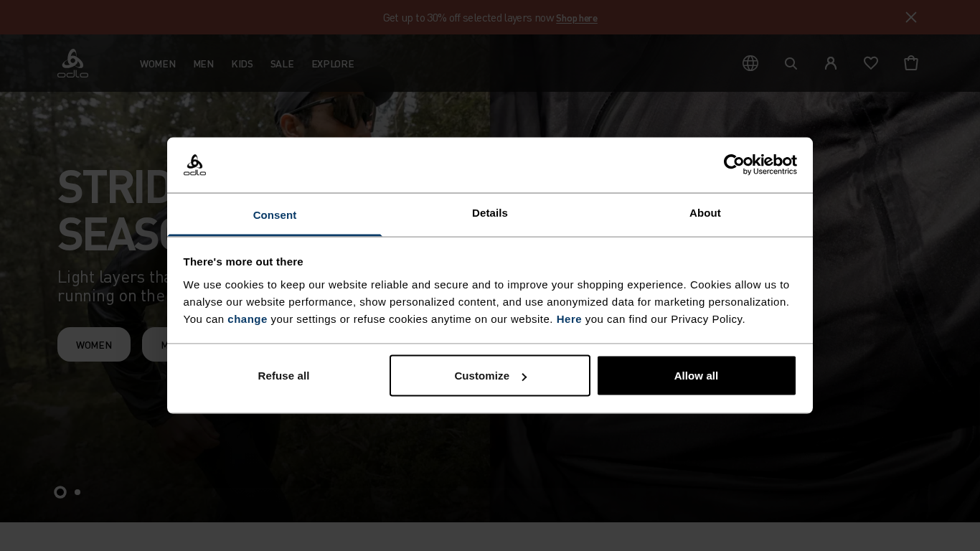
Task: Click the Refuse all button
Action: coord(283,376)
